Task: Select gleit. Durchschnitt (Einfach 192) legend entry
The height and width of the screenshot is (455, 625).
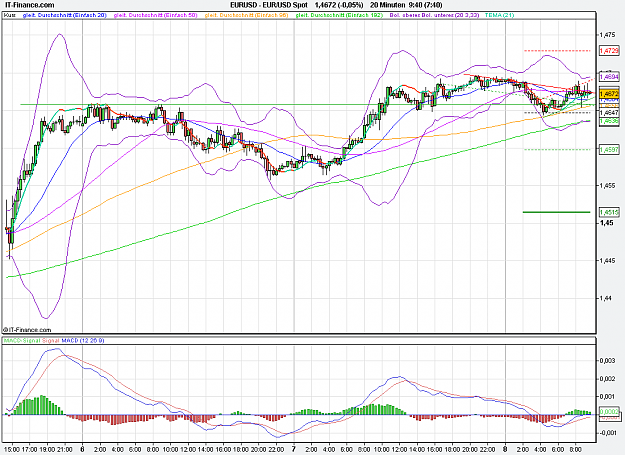Action: point(339,15)
